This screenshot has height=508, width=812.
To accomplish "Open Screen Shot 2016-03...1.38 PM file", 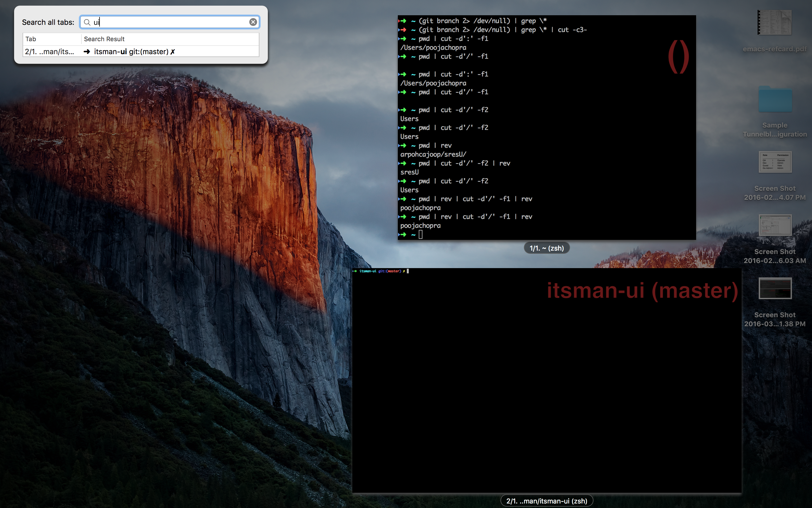I will (775, 302).
